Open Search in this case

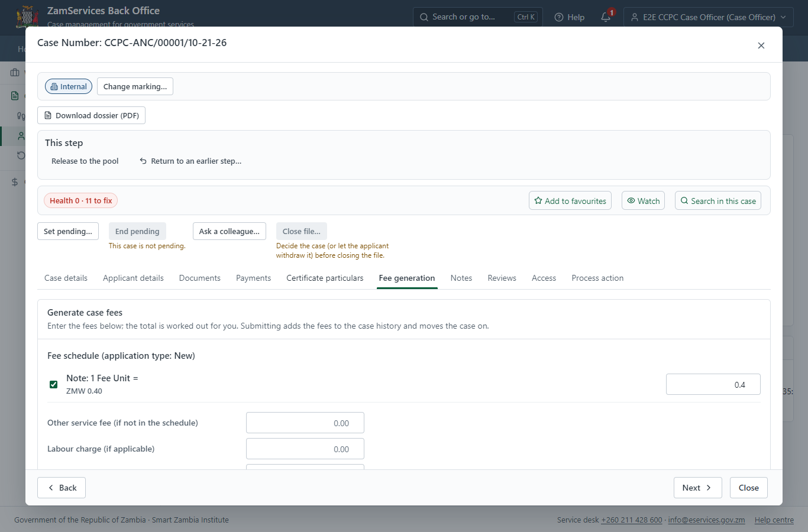point(718,201)
